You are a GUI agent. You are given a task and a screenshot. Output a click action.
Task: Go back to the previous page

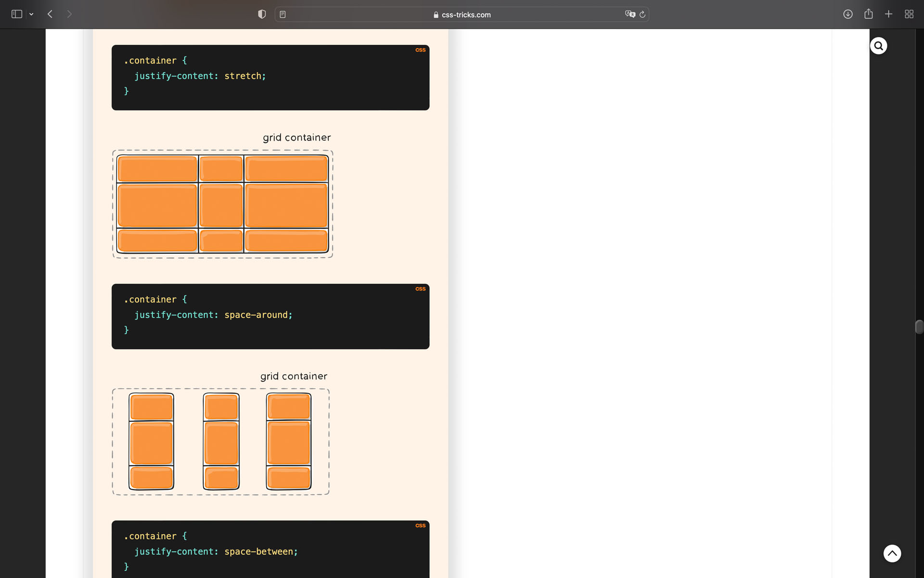point(50,14)
